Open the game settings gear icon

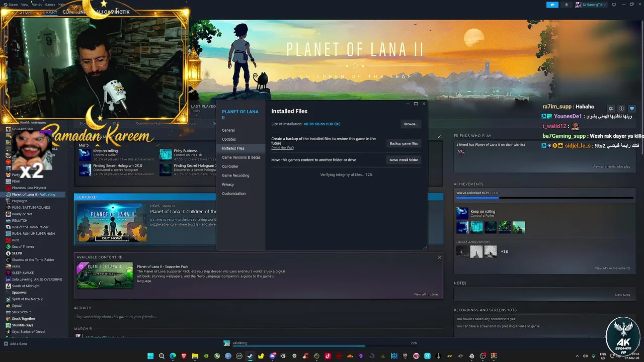(611, 109)
